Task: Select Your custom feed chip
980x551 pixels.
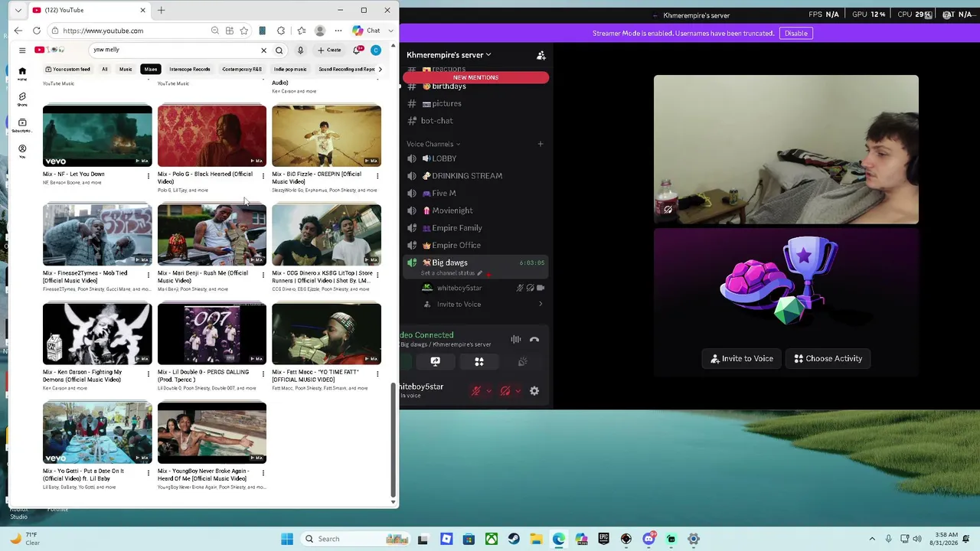Action: (x=68, y=70)
